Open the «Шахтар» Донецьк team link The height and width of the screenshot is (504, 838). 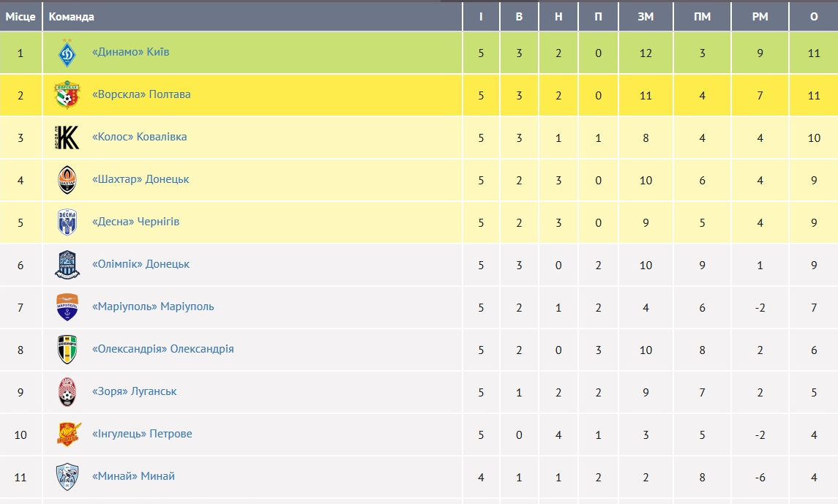(141, 180)
